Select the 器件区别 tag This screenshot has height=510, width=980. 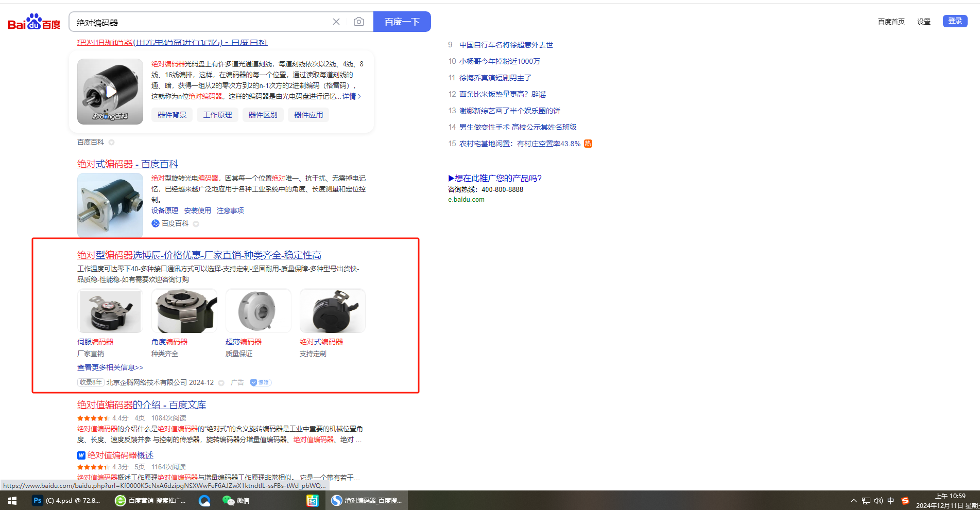[x=263, y=115]
